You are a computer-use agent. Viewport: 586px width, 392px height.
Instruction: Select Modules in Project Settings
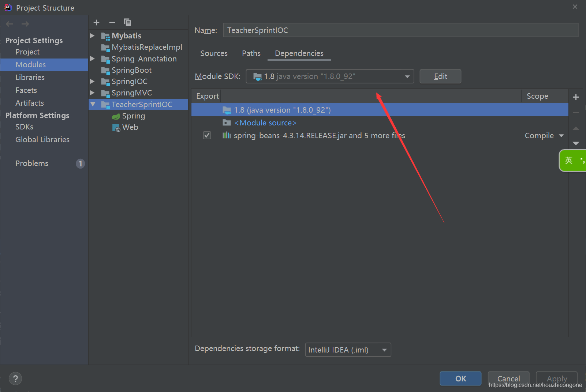pos(44,65)
